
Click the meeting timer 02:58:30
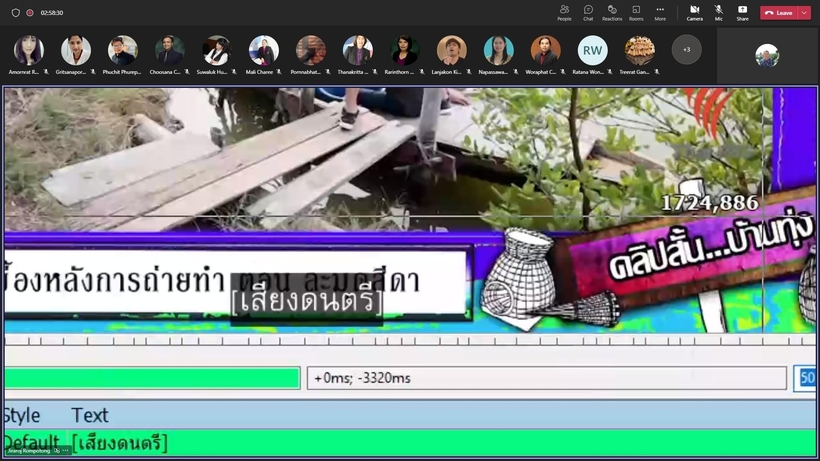[52, 13]
